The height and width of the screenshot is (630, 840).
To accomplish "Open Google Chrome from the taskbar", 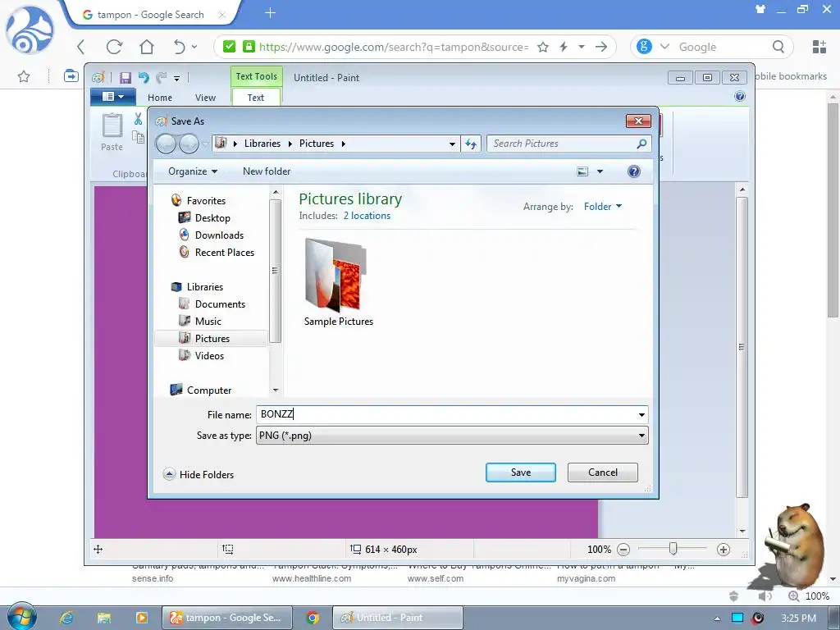I will 313,618.
